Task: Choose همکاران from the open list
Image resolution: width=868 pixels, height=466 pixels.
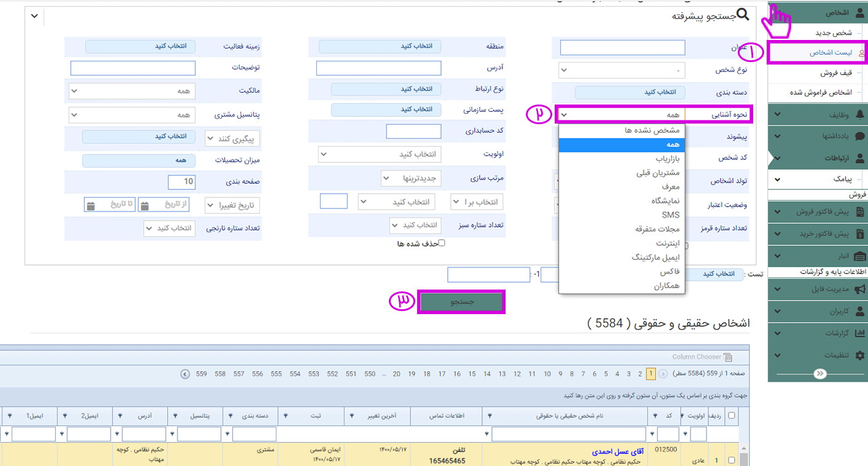Action: click(622, 286)
